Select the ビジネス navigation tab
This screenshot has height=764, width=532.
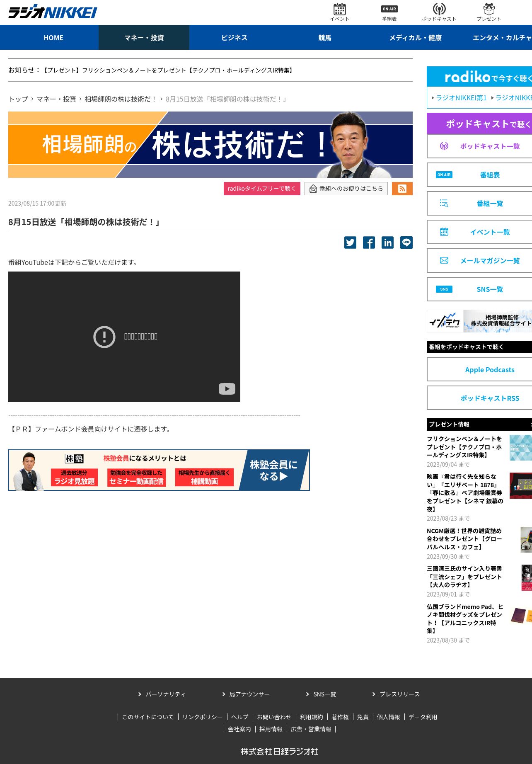(235, 38)
